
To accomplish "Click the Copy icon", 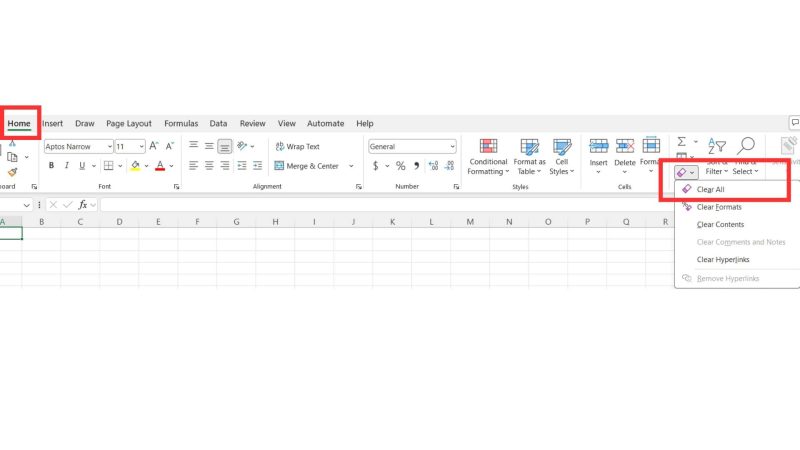I will (12, 157).
